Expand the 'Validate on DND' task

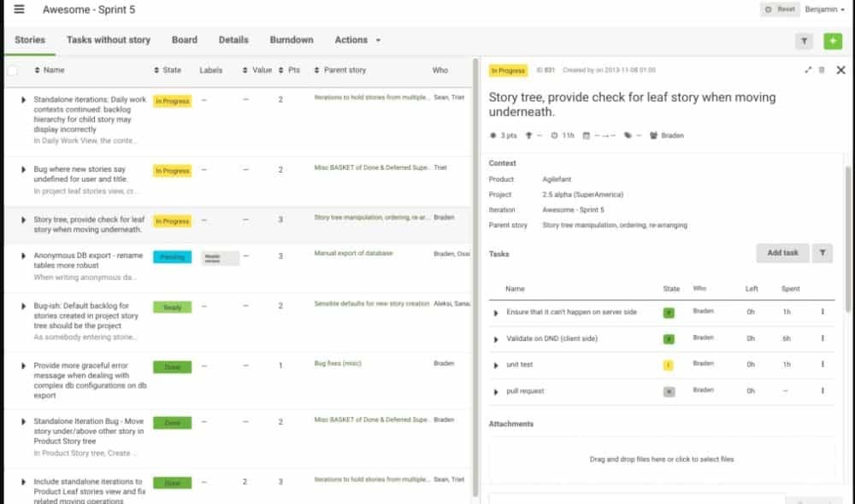(x=495, y=339)
